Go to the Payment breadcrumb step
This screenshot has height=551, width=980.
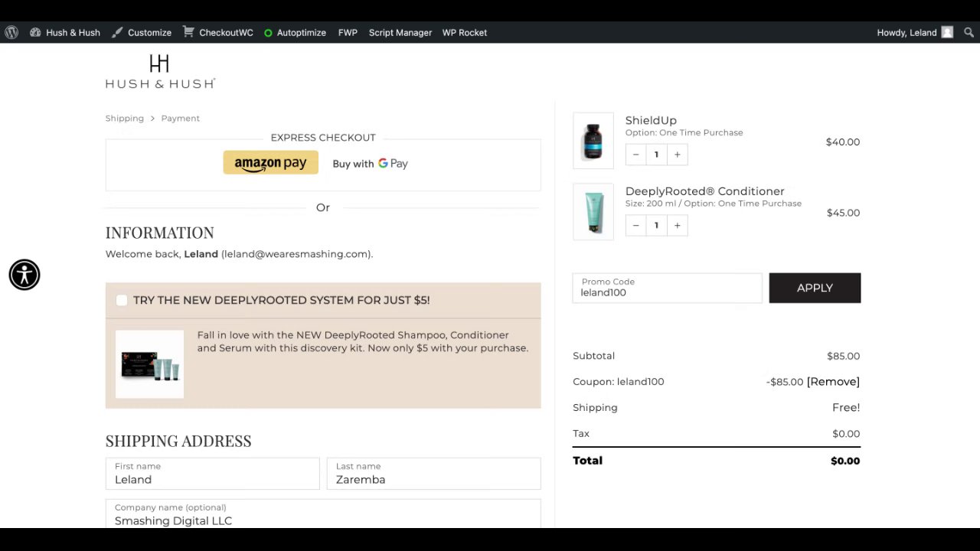(x=181, y=118)
